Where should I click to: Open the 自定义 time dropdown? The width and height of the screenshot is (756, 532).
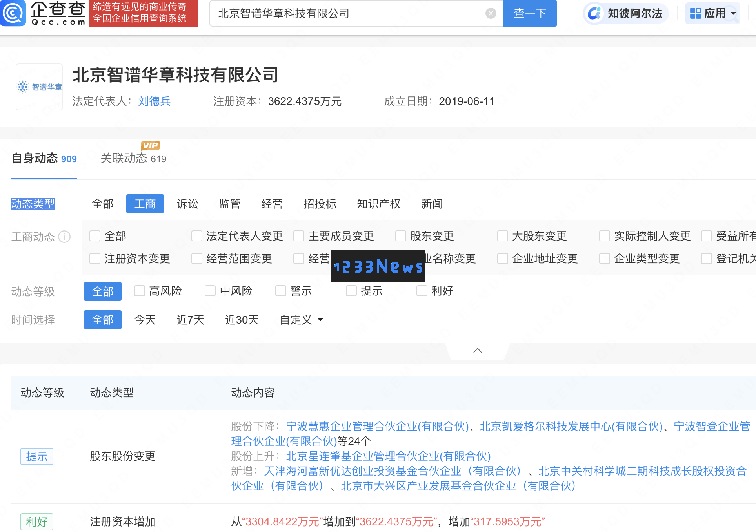click(x=301, y=320)
